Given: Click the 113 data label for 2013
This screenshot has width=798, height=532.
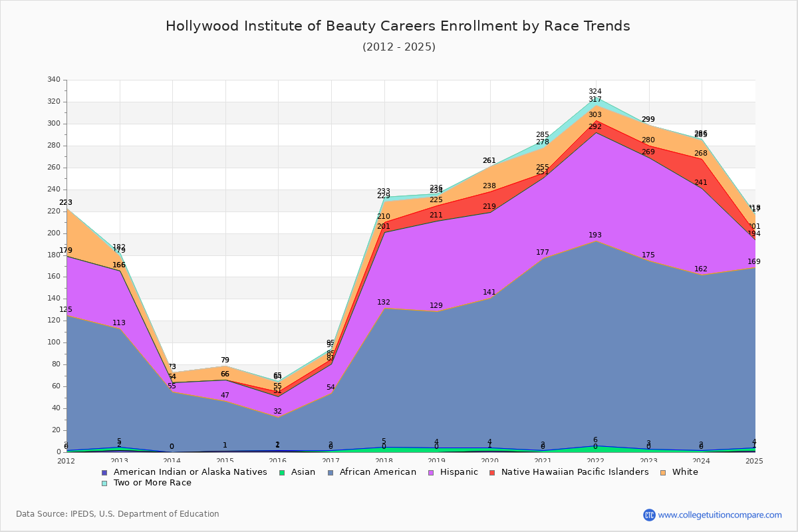Looking at the screenshot, I should pyautogui.click(x=119, y=323).
